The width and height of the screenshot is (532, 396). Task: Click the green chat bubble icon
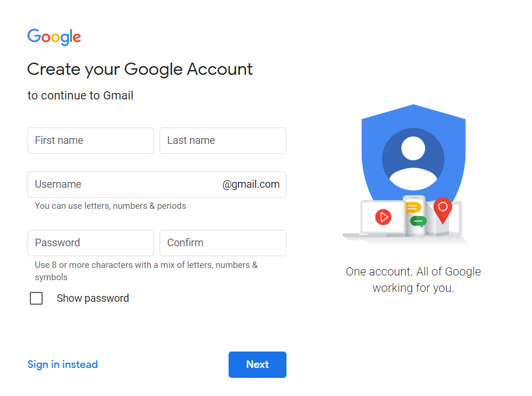(419, 222)
